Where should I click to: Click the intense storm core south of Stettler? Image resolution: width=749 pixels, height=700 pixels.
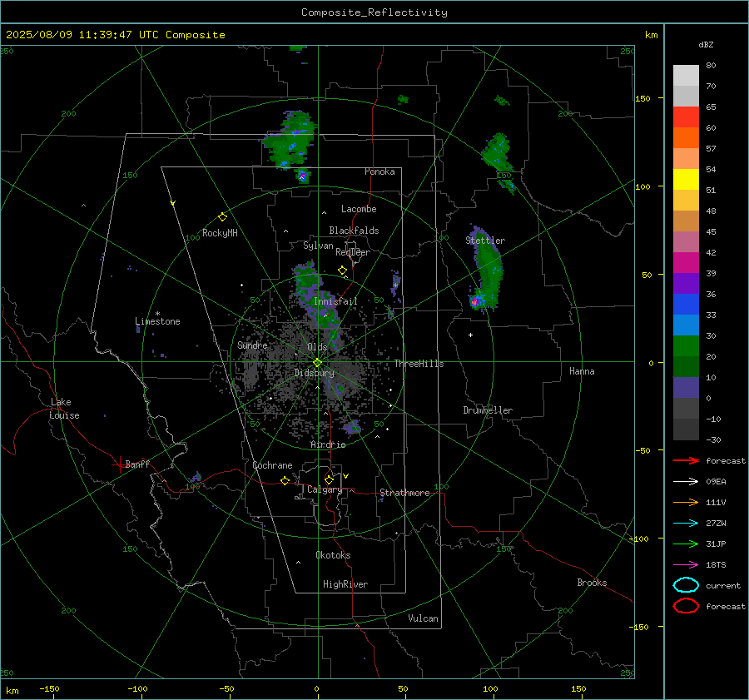click(x=474, y=302)
